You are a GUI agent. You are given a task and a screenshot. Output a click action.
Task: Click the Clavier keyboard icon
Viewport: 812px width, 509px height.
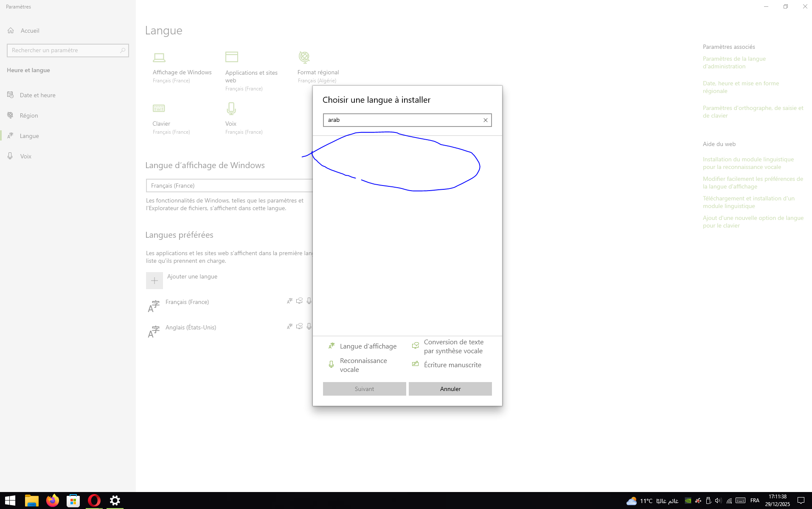[x=159, y=108]
